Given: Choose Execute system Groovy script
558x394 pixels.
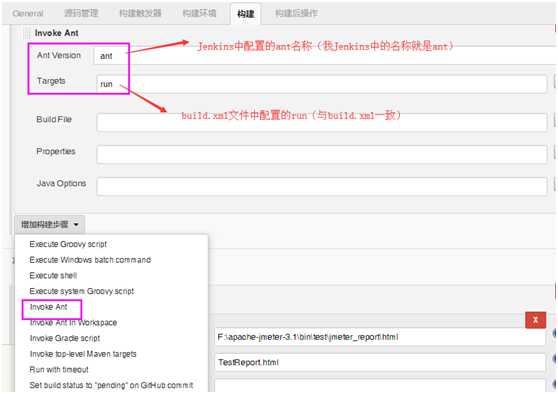Looking at the screenshot, I should [81, 291].
